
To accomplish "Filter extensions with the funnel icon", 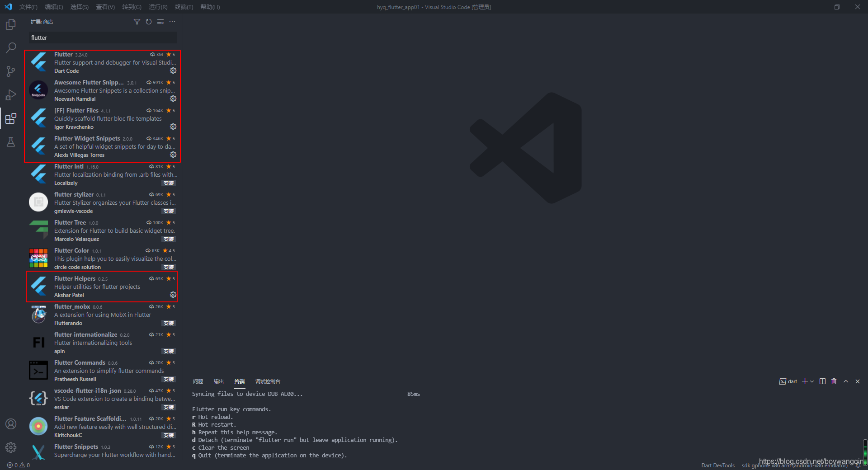I will (x=137, y=22).
